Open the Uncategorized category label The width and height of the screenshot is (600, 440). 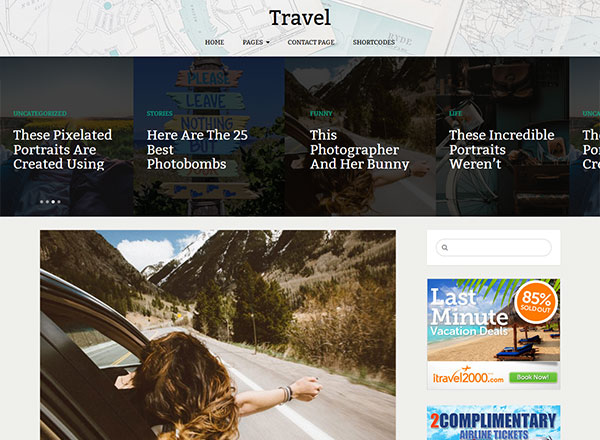coord(40,113)
